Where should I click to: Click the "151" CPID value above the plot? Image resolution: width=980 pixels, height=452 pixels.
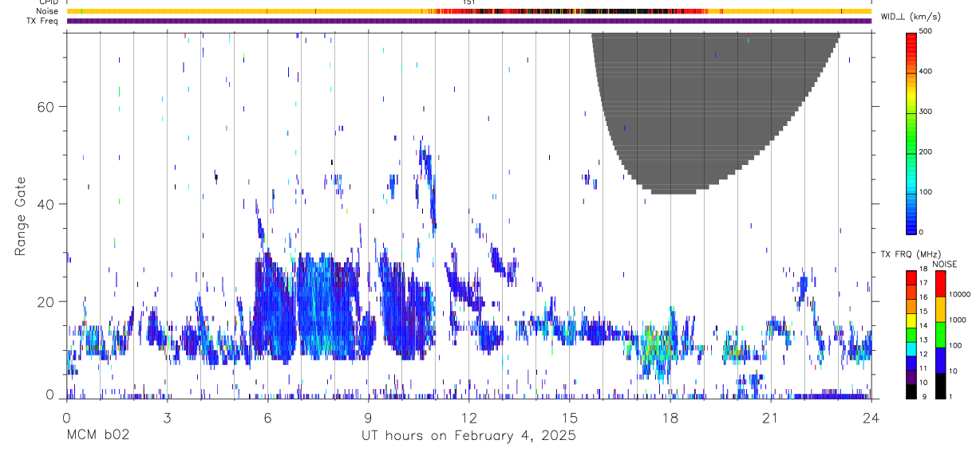tap(469, 2)
